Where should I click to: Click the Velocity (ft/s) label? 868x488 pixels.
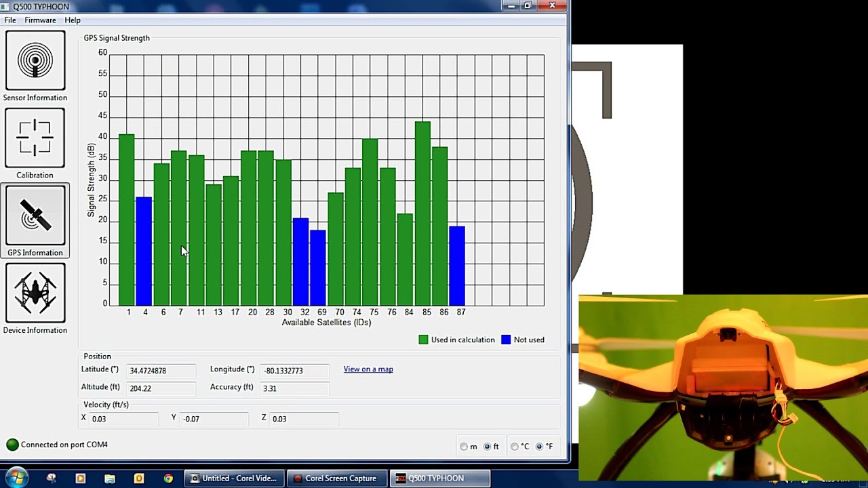click(x=106, y=405)
